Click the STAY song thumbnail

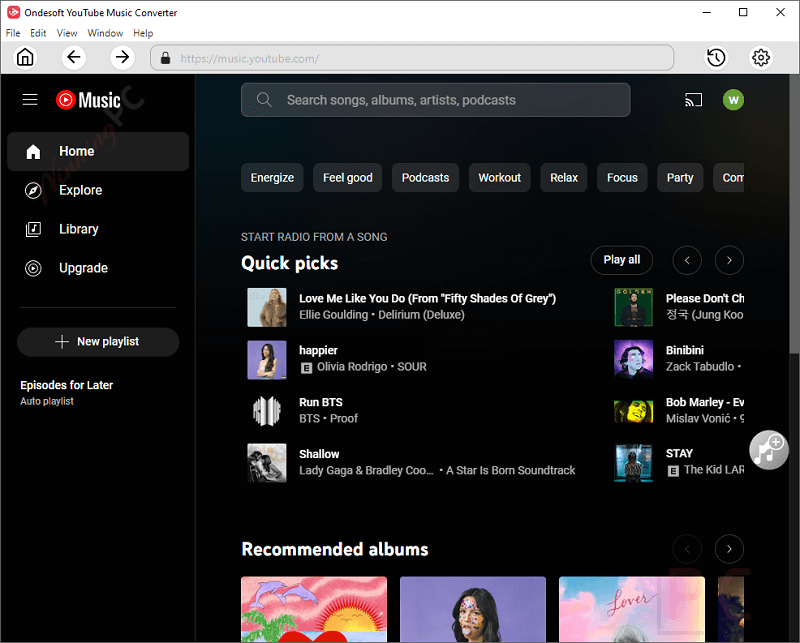point(634,463)
